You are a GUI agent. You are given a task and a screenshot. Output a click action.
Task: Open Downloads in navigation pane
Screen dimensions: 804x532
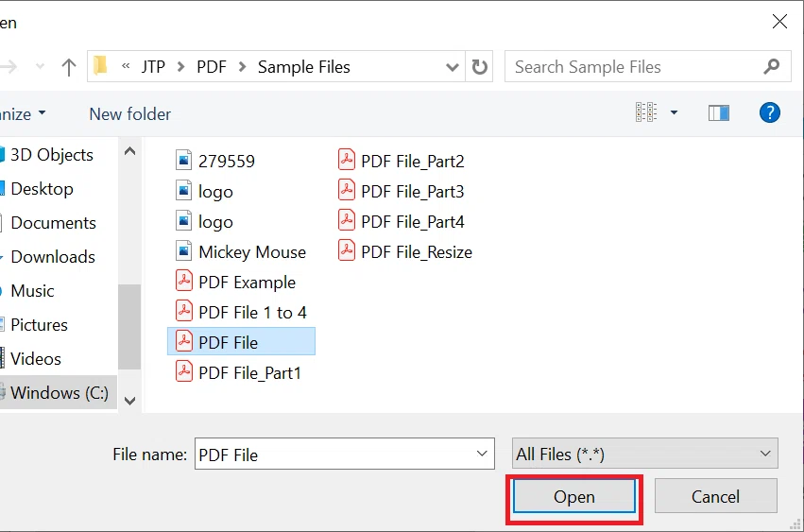click(52, 256)
